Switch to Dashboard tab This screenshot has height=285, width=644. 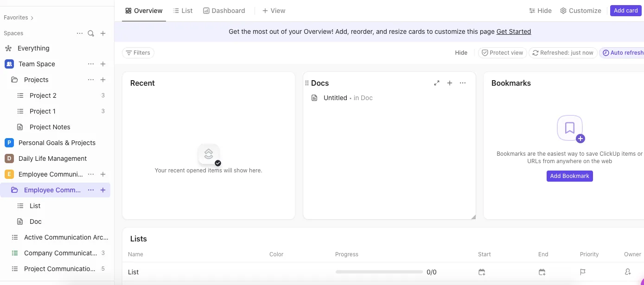tap(224, 11)
